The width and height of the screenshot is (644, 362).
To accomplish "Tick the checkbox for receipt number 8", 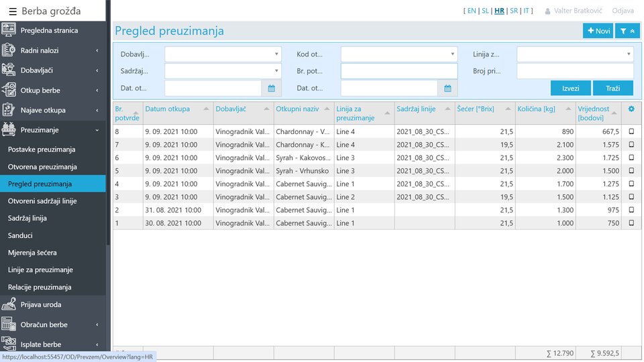I will coord(631,131).
